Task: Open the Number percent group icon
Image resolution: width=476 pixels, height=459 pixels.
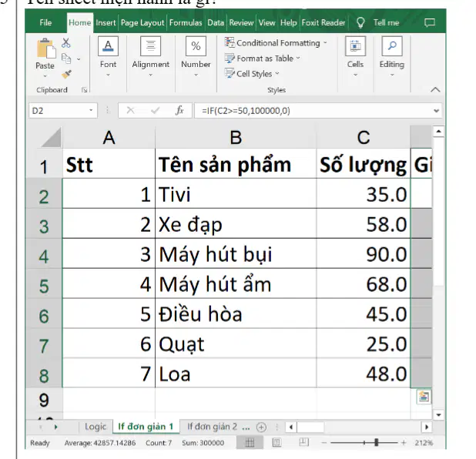Action: (x=196, y=46)
